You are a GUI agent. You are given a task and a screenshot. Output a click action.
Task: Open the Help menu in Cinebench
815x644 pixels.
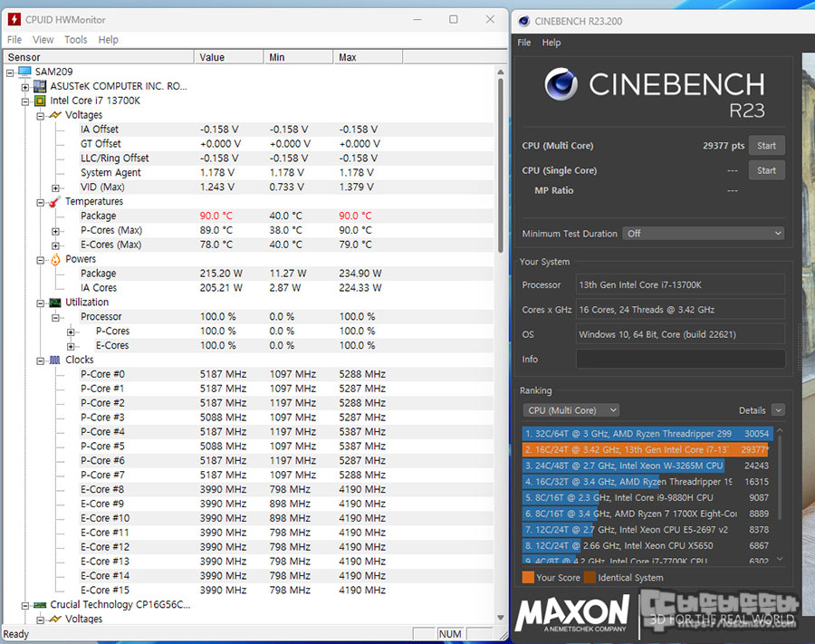pos(551,43)
